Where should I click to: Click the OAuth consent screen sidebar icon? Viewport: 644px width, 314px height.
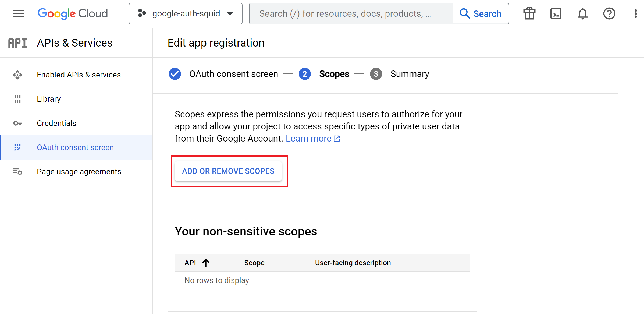click(17, 147)
